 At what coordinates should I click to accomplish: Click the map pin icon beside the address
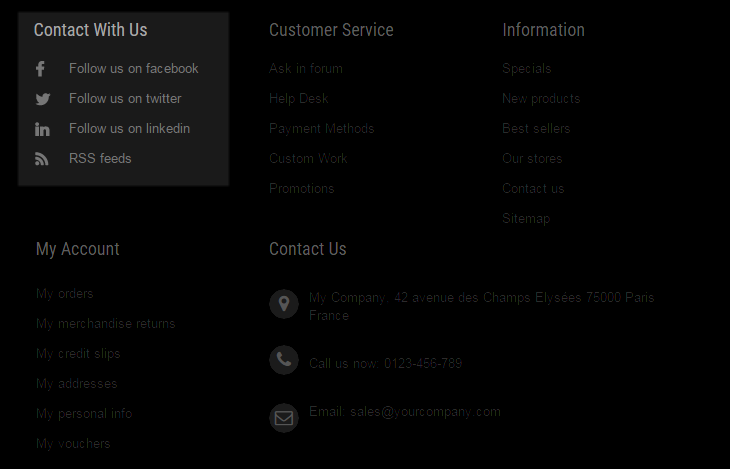click(284, 304)
